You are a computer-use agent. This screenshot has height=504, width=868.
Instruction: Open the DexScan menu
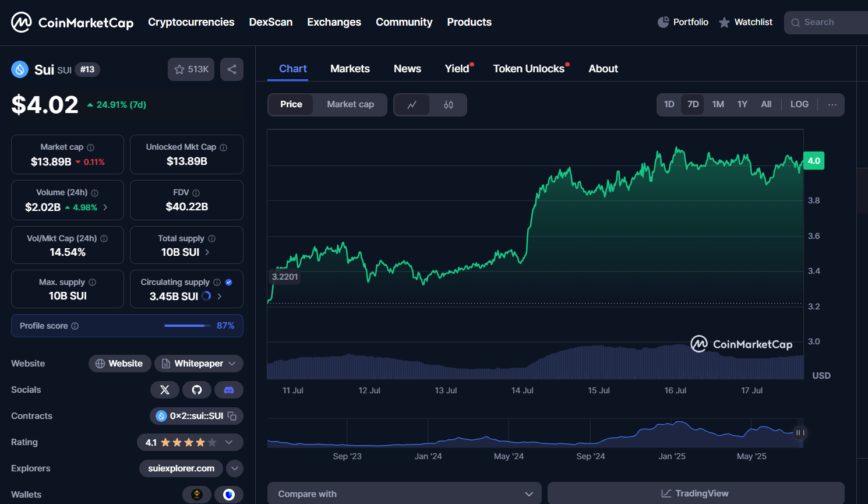click(x=271, y=22)
